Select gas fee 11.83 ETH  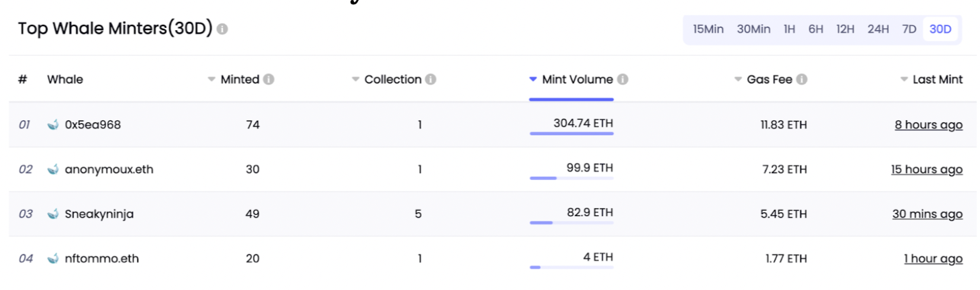784,125
